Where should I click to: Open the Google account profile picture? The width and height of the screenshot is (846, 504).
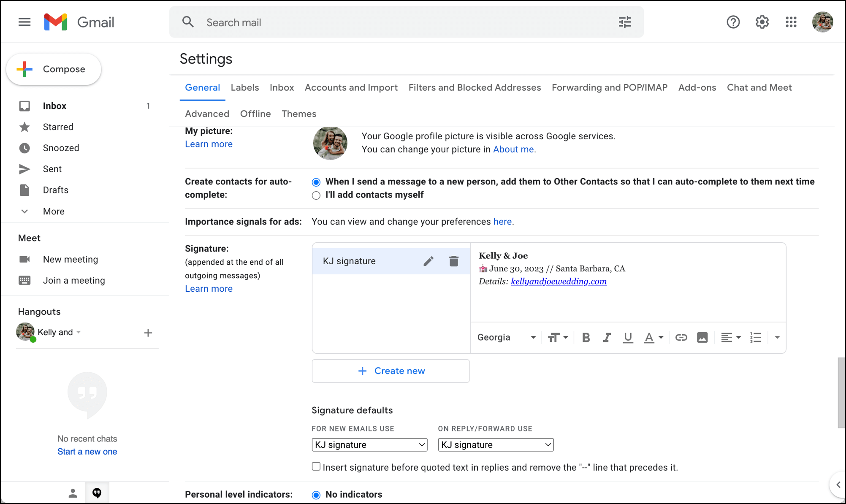(822, 22)
